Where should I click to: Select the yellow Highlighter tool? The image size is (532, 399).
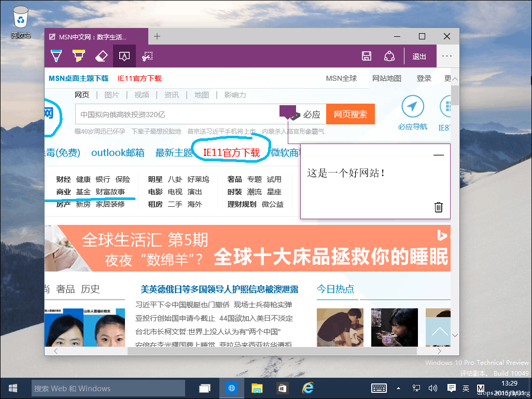pos(79,56)
